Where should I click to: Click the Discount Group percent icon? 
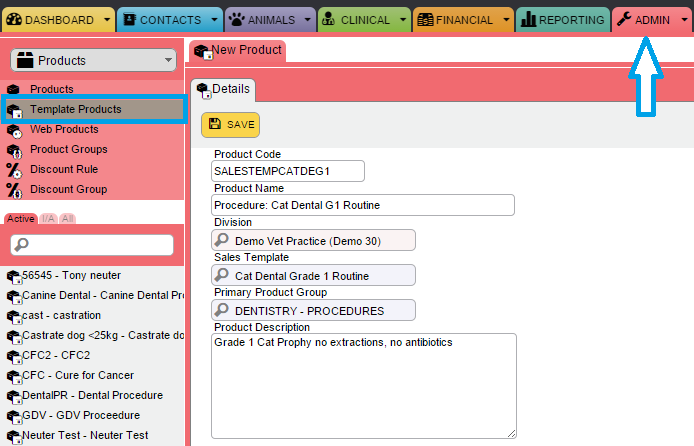point(14,191)
